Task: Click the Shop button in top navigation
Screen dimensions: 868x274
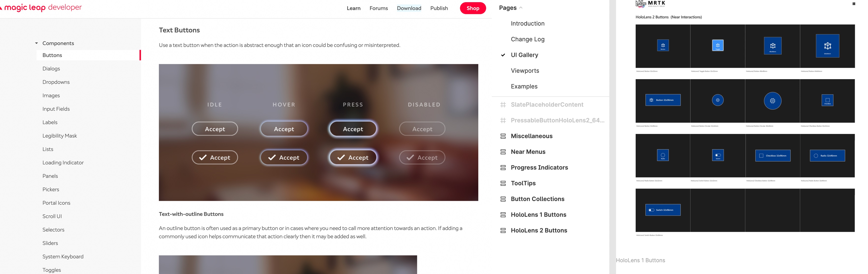Action: 472,8
